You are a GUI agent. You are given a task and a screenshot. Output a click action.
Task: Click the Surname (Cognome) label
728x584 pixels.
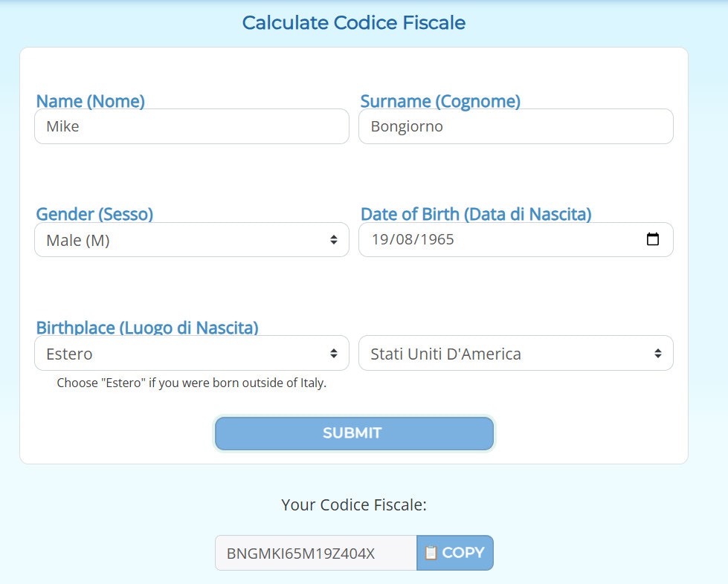coord(440,101)
